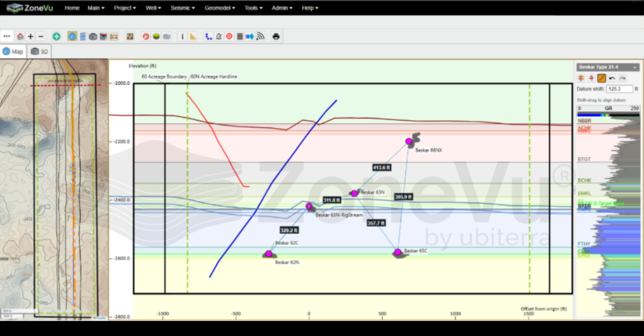Switch to the 3D tab
This screenshot has width=644, height=336.
click(40, 51)
